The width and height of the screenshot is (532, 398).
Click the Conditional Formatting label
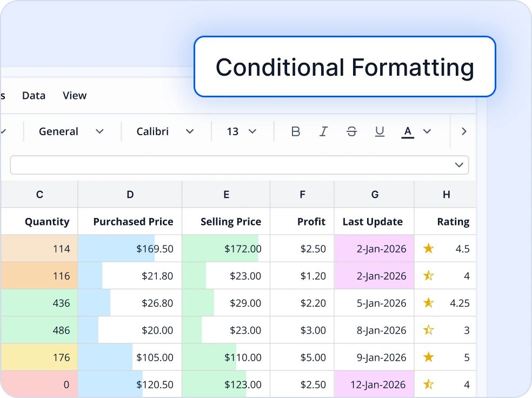(x=344, y=67)
